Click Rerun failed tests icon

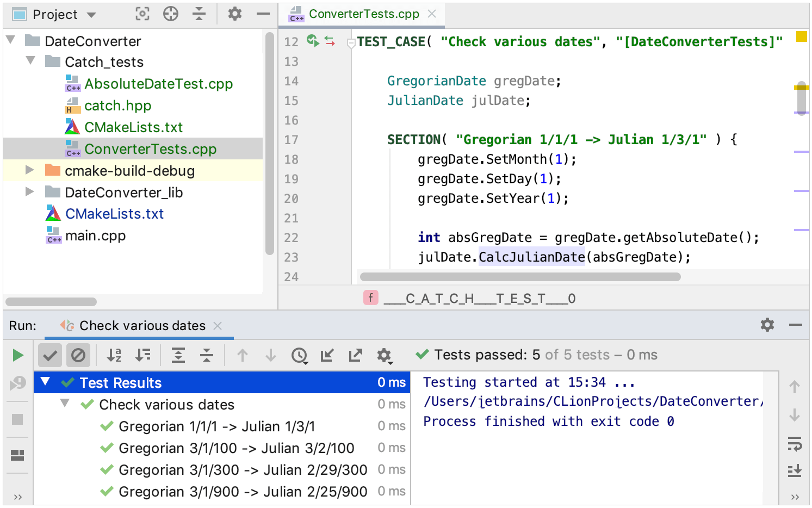click(18, 383)
